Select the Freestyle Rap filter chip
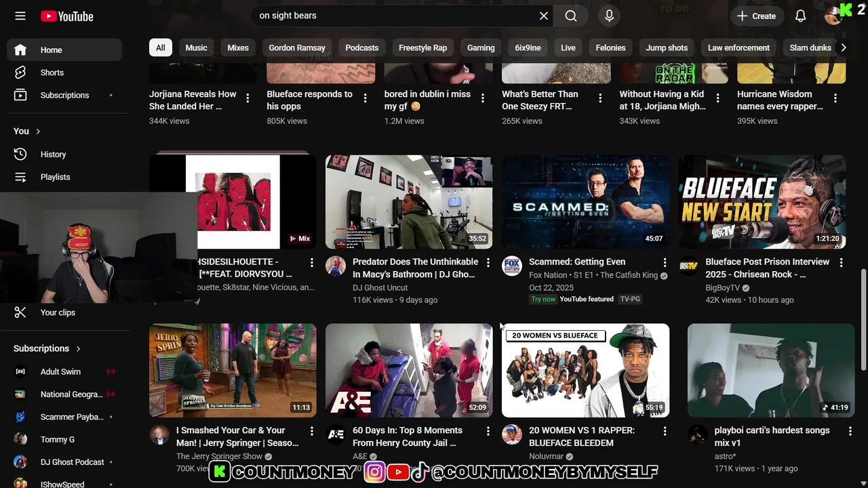Viewport: 868px width, 488px height. tap(422, 47)
